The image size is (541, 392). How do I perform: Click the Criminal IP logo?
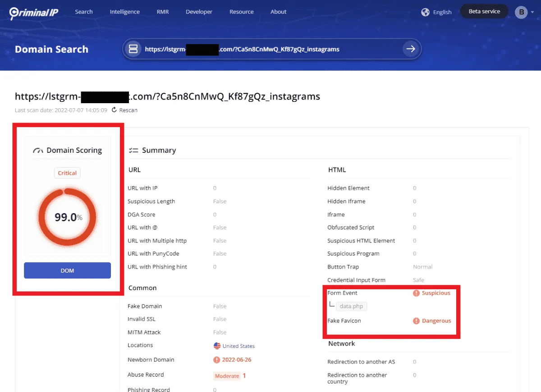click(x=34, y=13)
